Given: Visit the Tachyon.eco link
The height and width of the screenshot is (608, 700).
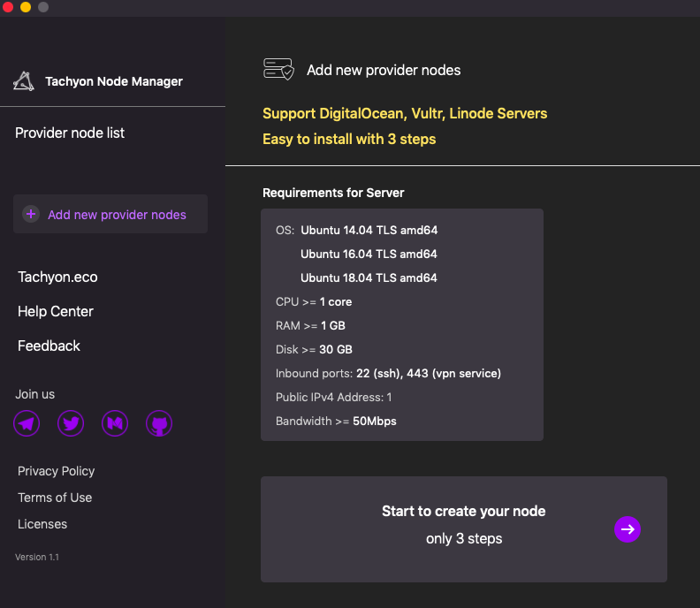Looking at the screenshot, I should [x=57, y=277].
